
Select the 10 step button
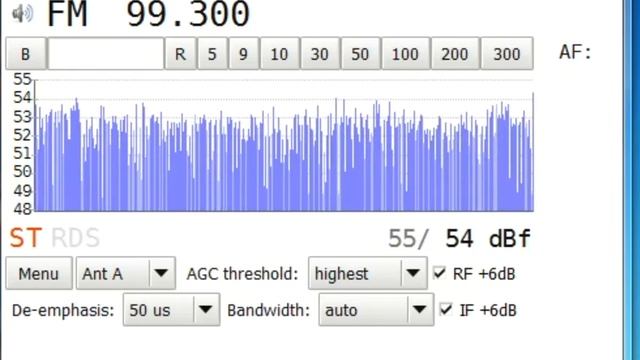280,53
